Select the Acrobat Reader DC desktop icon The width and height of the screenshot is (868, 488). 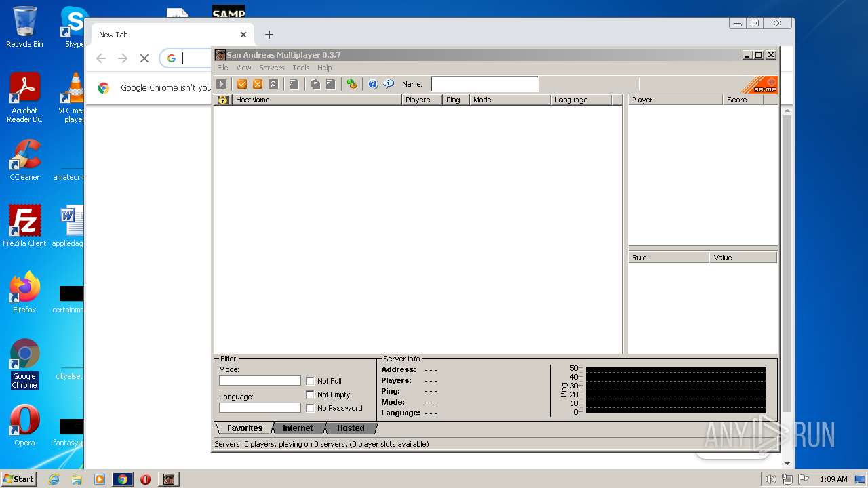24,98
